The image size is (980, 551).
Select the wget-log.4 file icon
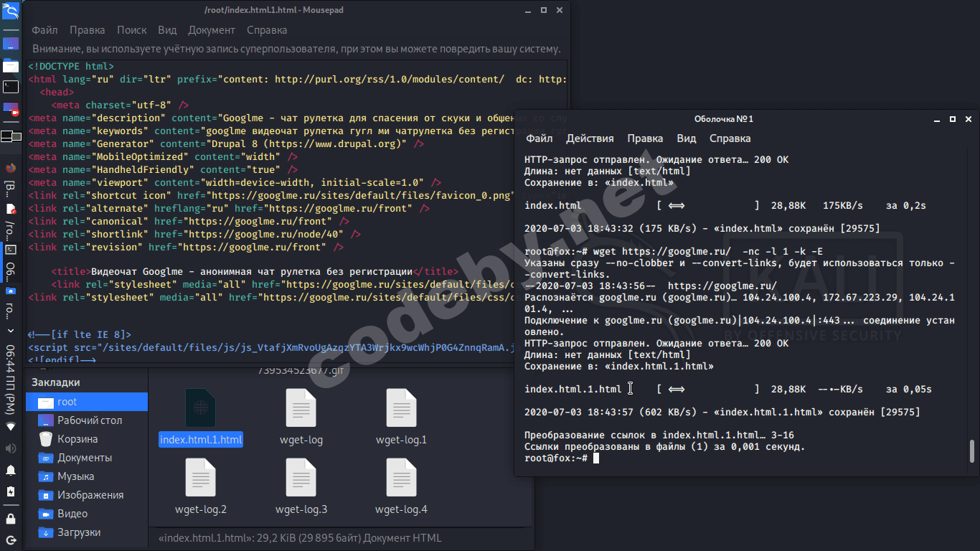[401, 477]
